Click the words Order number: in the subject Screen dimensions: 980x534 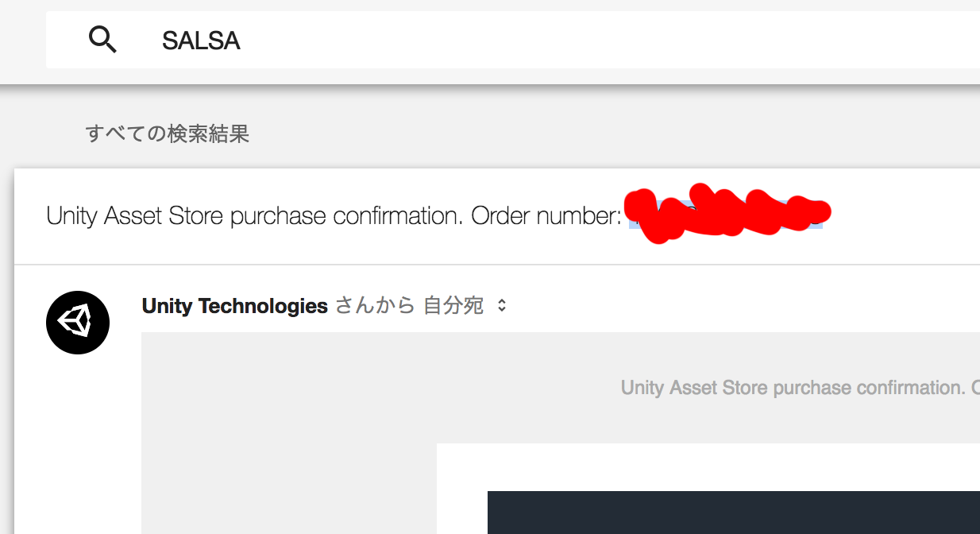click(x=546, y=216)
